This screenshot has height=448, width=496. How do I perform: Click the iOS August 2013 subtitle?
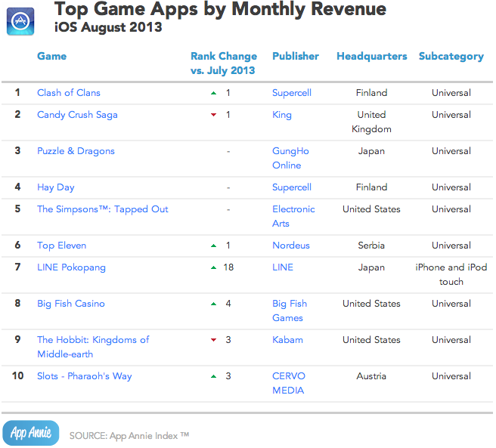tap(108, 27)
